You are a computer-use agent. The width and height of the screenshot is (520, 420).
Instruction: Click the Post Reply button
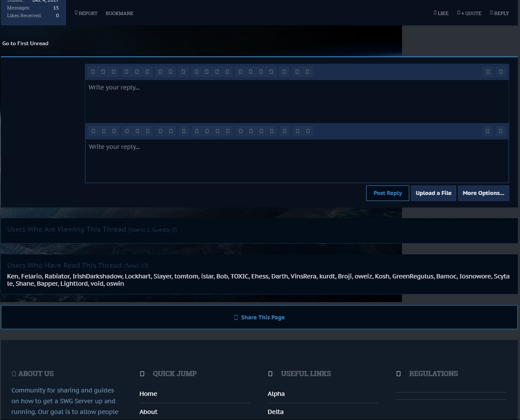388,193
